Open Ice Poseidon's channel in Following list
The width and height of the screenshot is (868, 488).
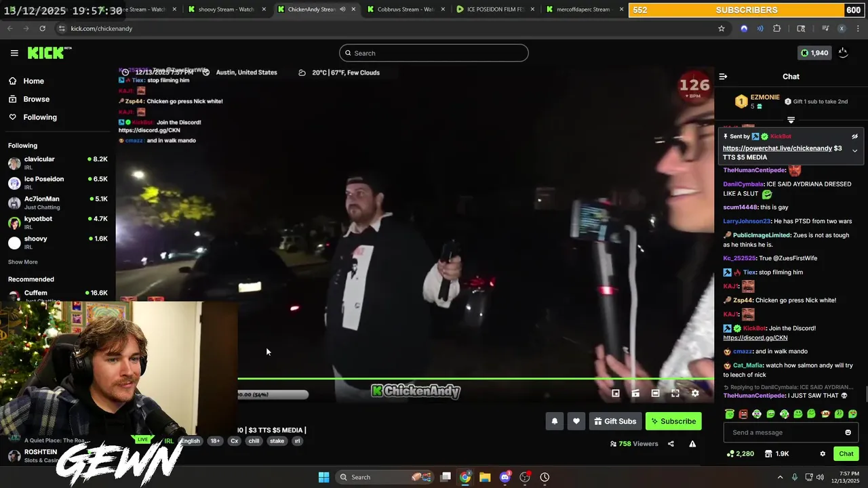pos(58,182)
